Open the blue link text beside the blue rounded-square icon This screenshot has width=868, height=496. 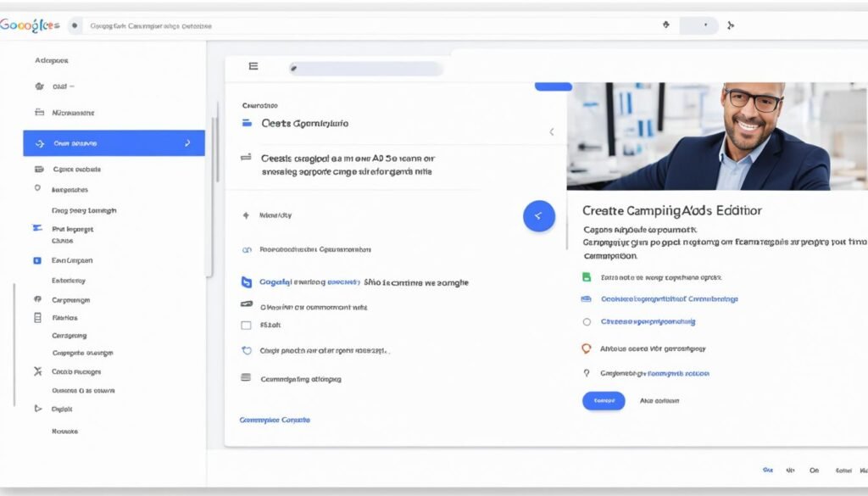[x=309, y=282]
